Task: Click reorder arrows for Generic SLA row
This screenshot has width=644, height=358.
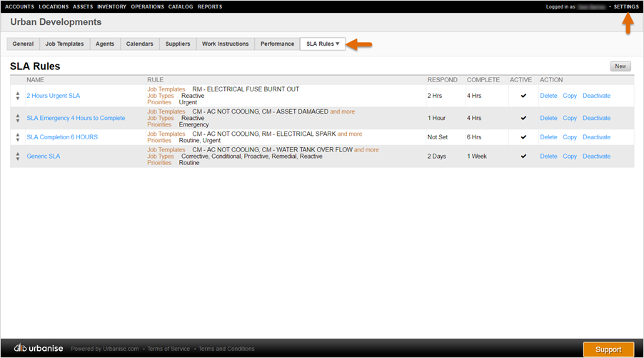Action: tap(18, 156)
